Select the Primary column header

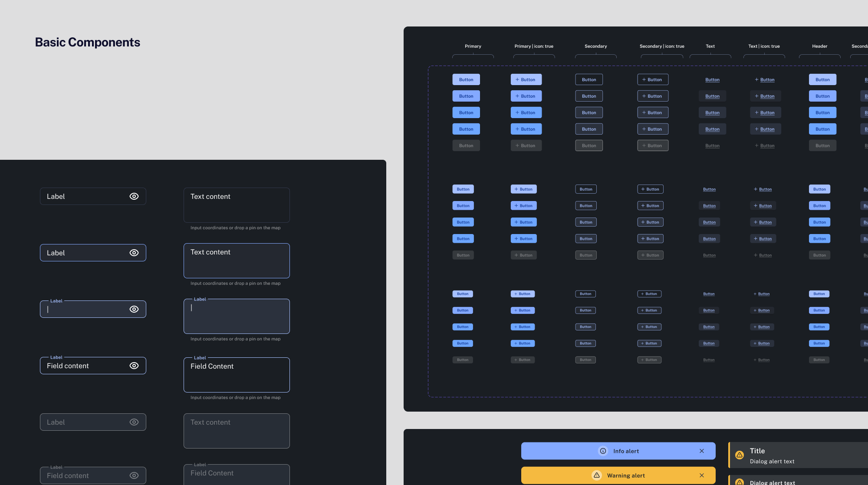(x=473, y=46)
